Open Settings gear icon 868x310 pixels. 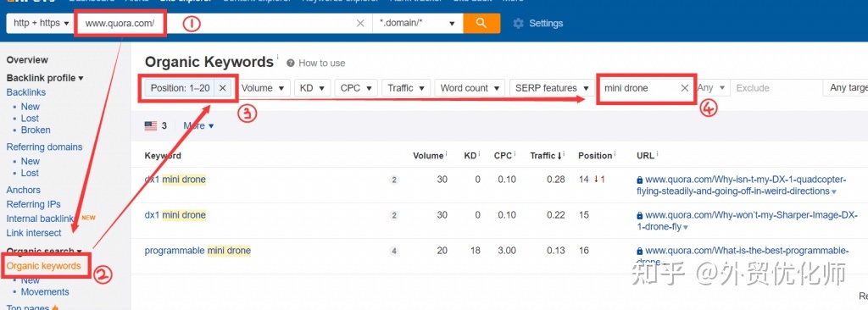click(518, 23)
